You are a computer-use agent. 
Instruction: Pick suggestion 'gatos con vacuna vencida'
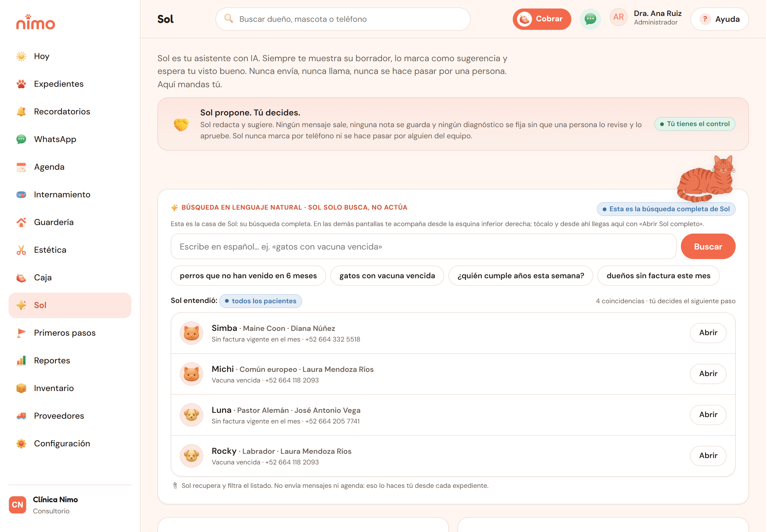tap(387, 276)
